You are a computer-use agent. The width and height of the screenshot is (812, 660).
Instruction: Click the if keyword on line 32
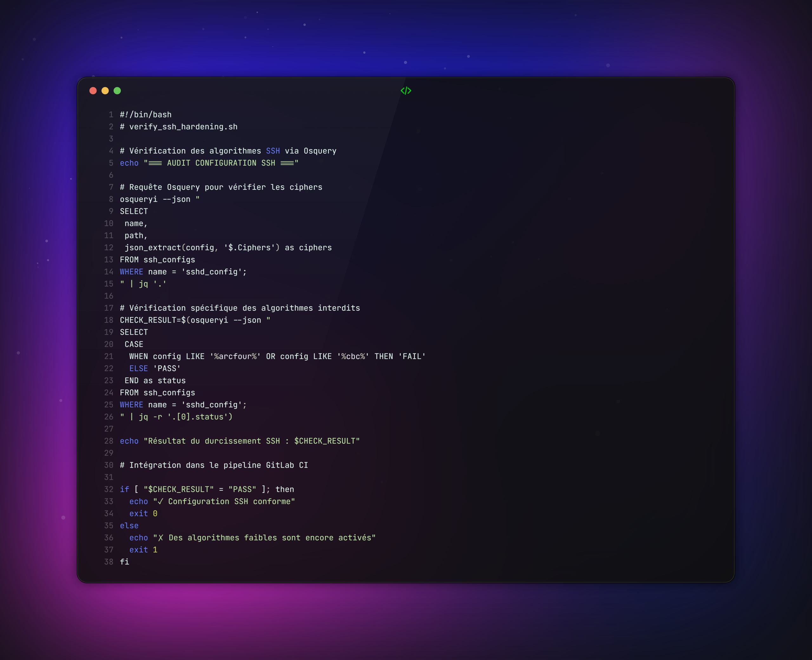tap(124, 489)
